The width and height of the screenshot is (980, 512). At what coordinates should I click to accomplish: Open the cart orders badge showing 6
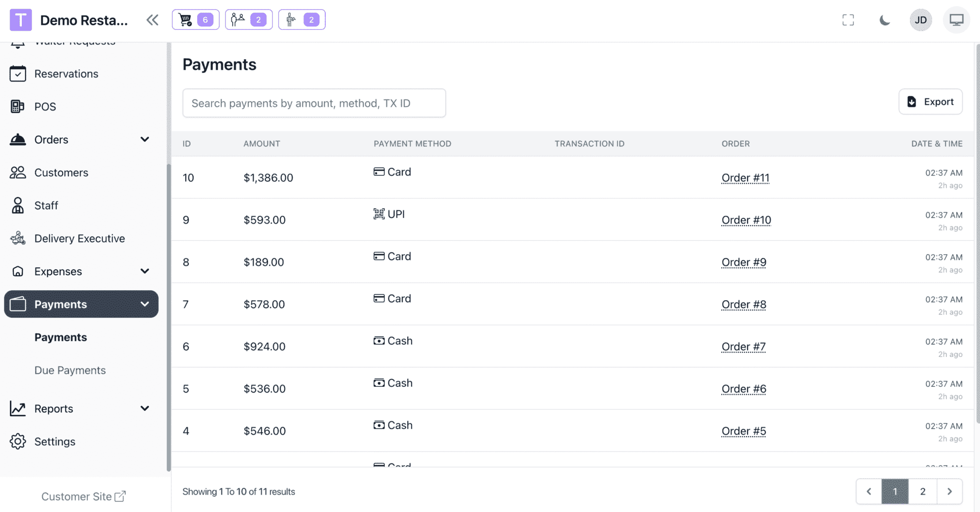(x=195, y=19)
